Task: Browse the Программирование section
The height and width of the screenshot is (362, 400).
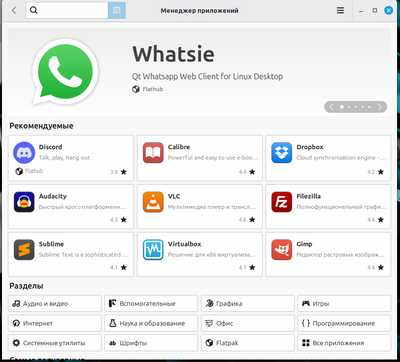Action: click(x=344, y=323)
